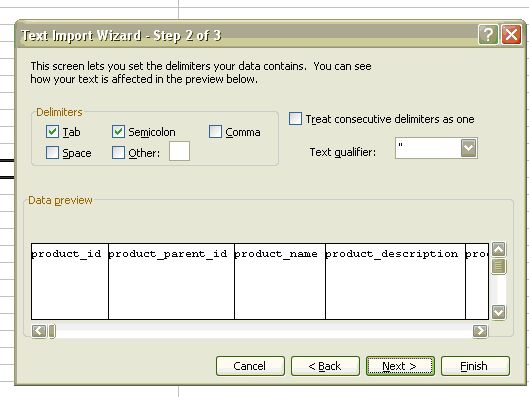Click the Help question mark icon
The image size is (529, 397).
tap(488, 34)
